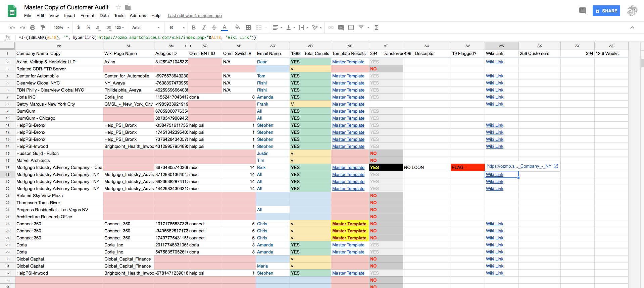
Task: Select column header AW
Action: pyautogui.click(x=501, y=46)
